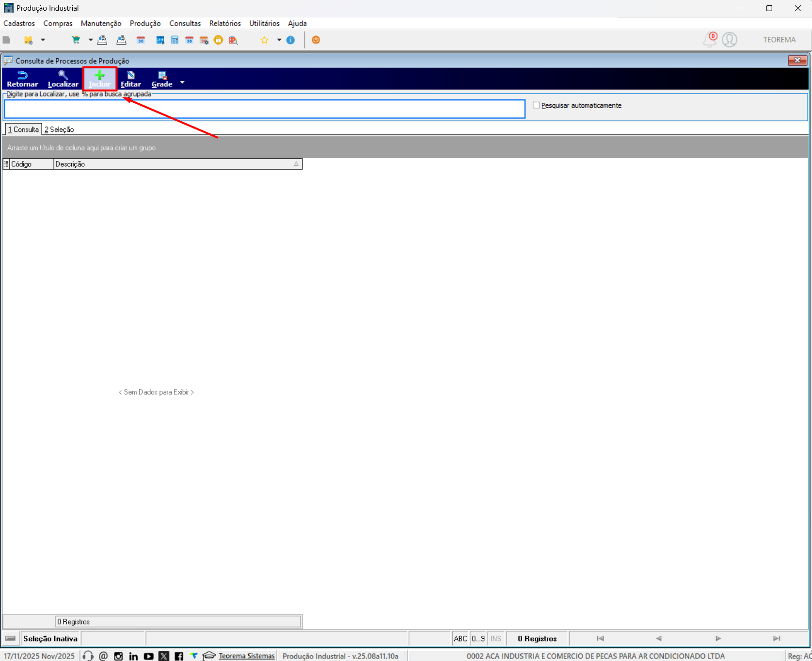Screen dimensions: 812x661
Task: Click the keyboard icon in status bar
Action: (11, 638)
